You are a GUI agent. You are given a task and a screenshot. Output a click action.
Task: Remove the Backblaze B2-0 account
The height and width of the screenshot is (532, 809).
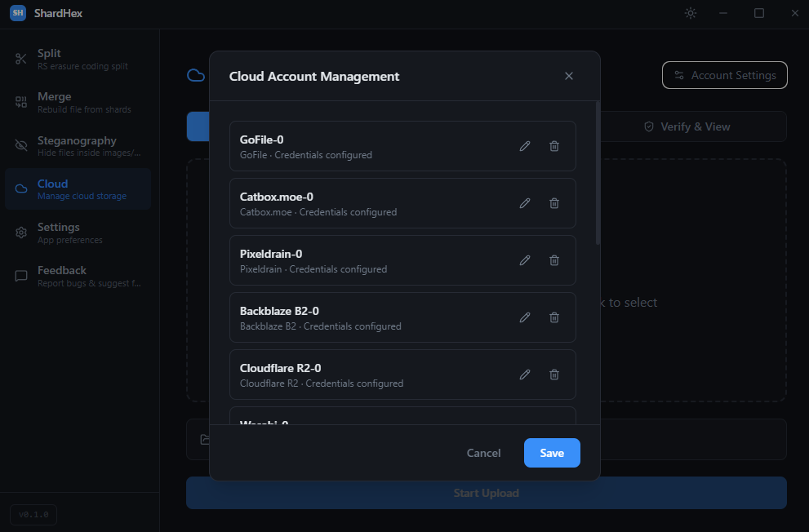point(554,317)
